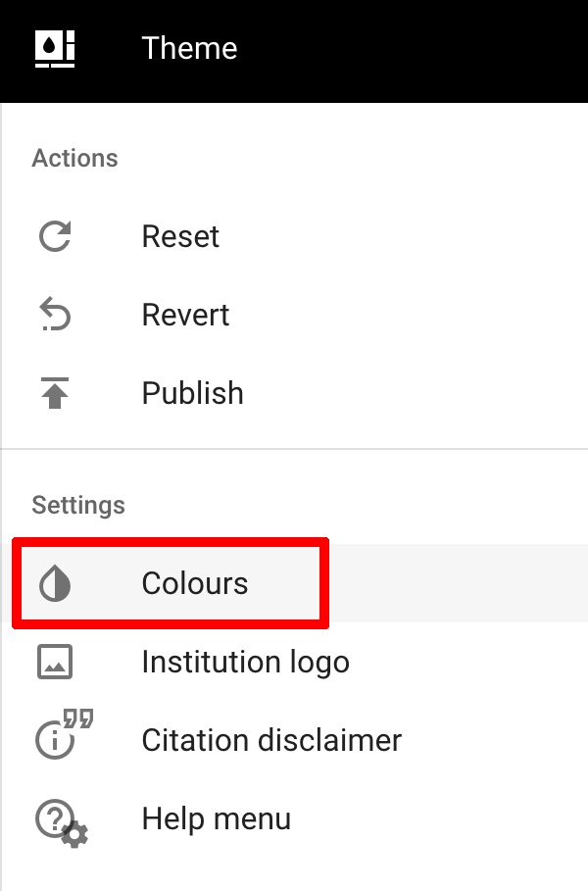Click the Publish upload arrow icon
The image size is (588, 891).
(x=55, y=393)
